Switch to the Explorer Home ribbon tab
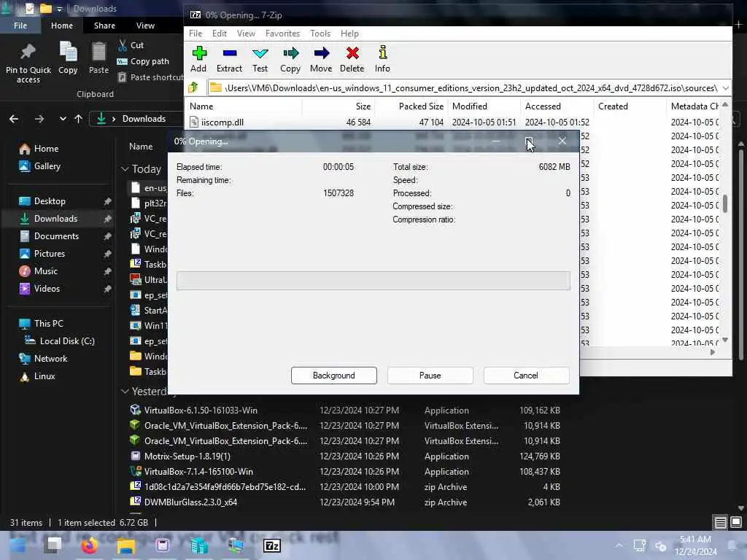747x560 pixels. tap(62, 26)
